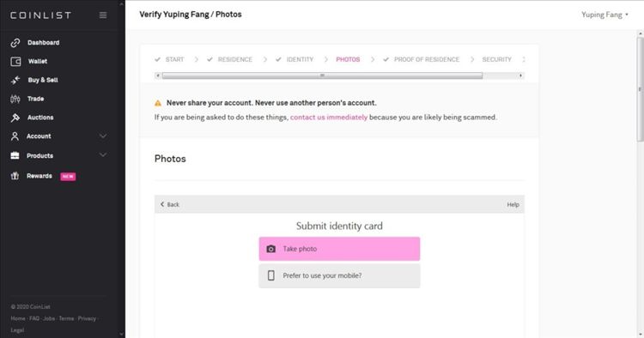Click the mobile phone icon option
The width and height of the screenshot is (644, 338).
click(x=271, y=275)
